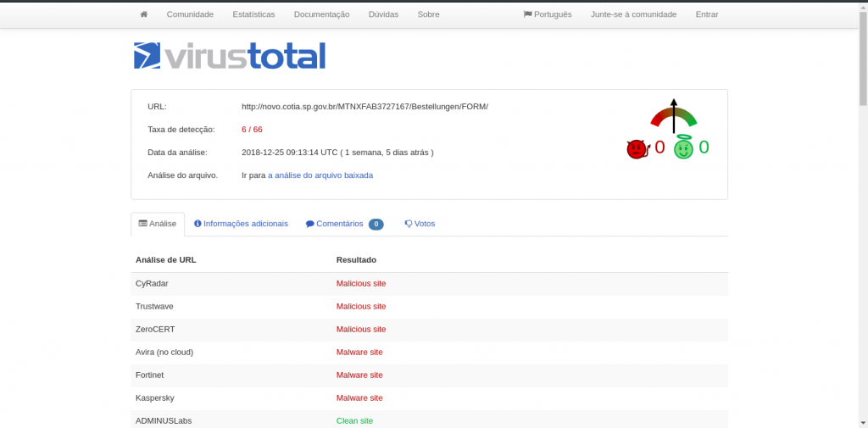Click the CyRadar row name

pos(152,283)
